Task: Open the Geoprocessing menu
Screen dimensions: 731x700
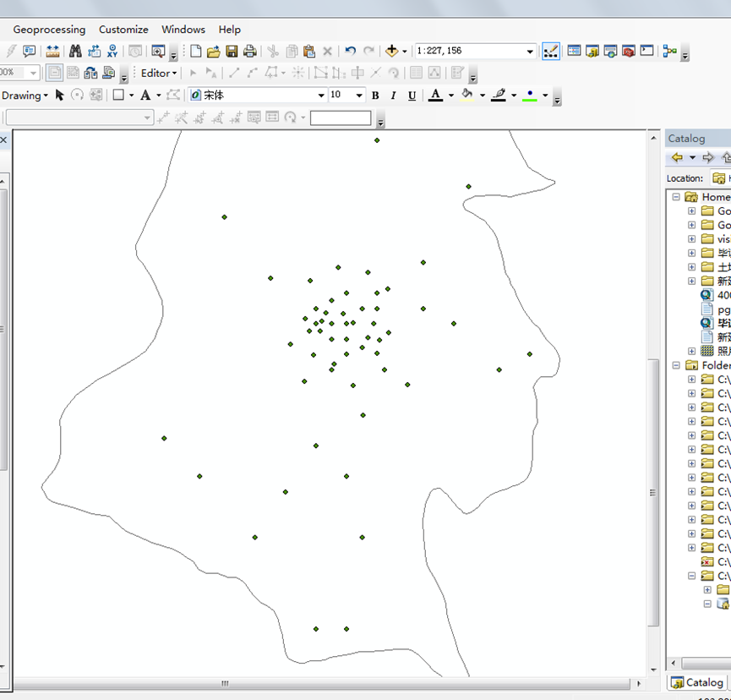Action: click(x=49, y=30)
